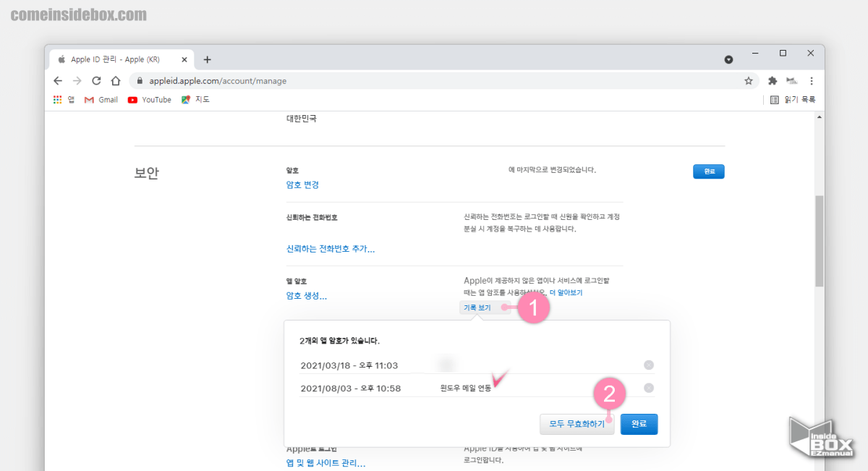Select the Apple ID 관리 browser tab
868x471 pixels.
click(120, 59)
